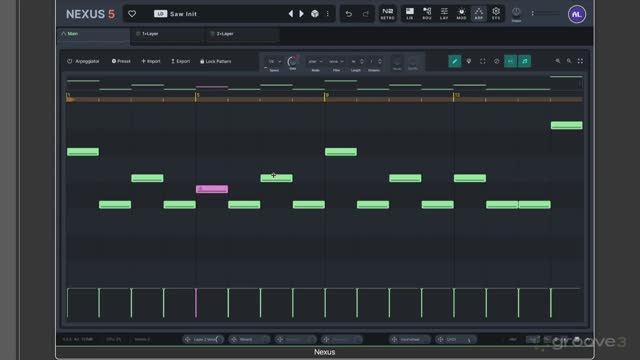Click the main volume options dots
This screenshot has height=360, width=640.
532,13
